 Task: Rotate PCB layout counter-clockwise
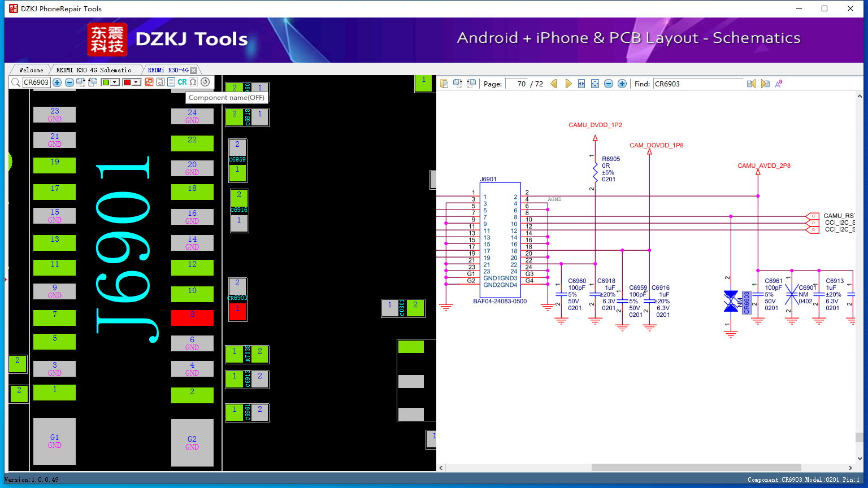[92, 82]
